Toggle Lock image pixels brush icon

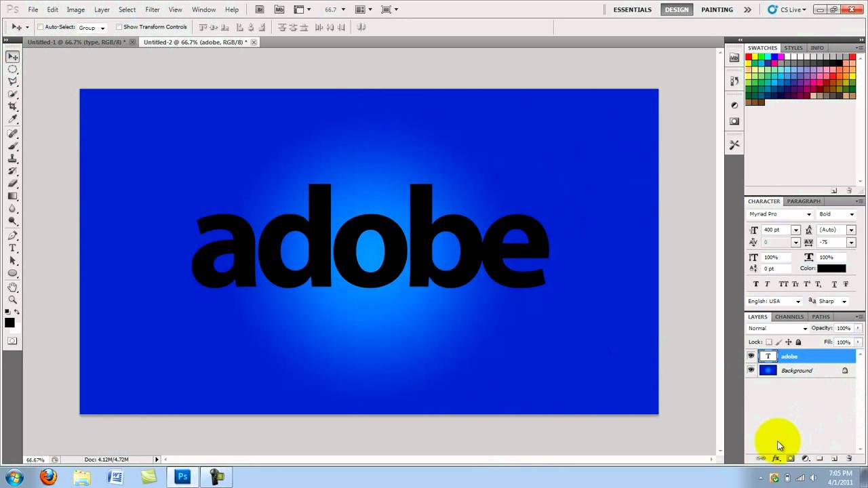778,342
